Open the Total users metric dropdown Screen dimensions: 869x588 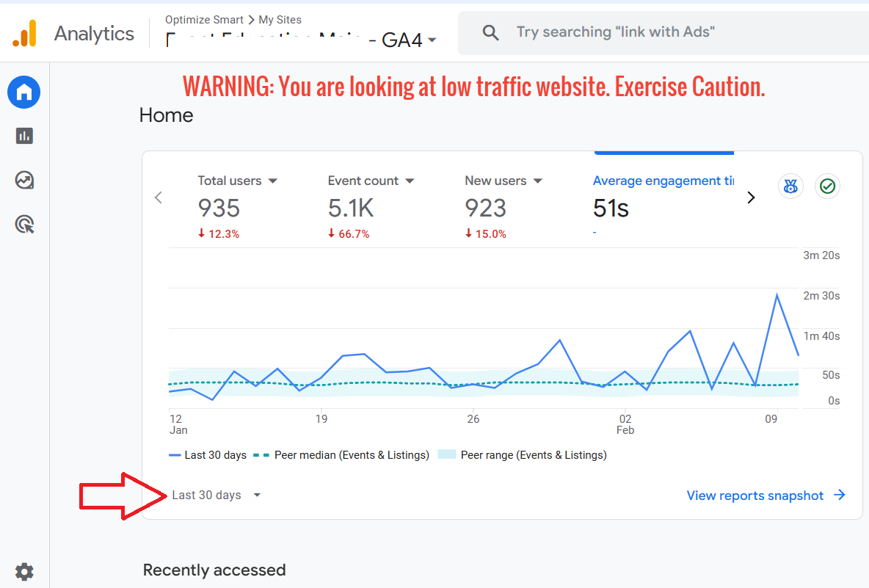click(272, 181)
